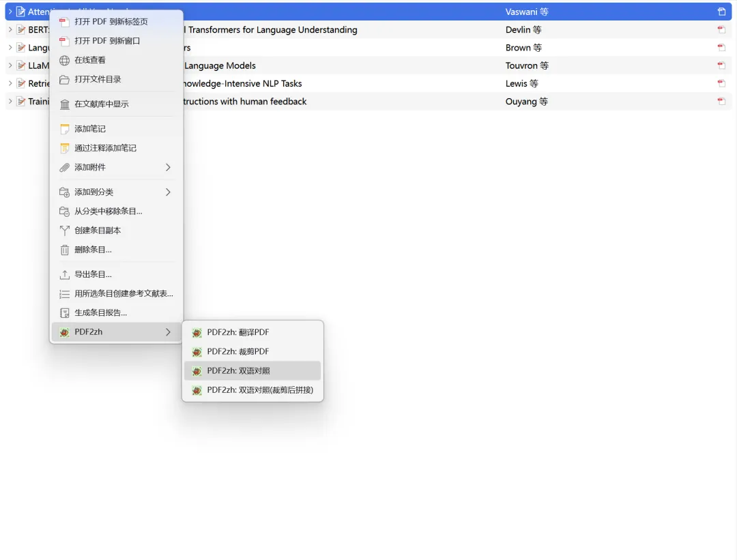Image resolution: width=737 pixels, height=560 pixels.
Task: Click the PDF attachment icon in Brown row
Action: [x=721, y=48]
